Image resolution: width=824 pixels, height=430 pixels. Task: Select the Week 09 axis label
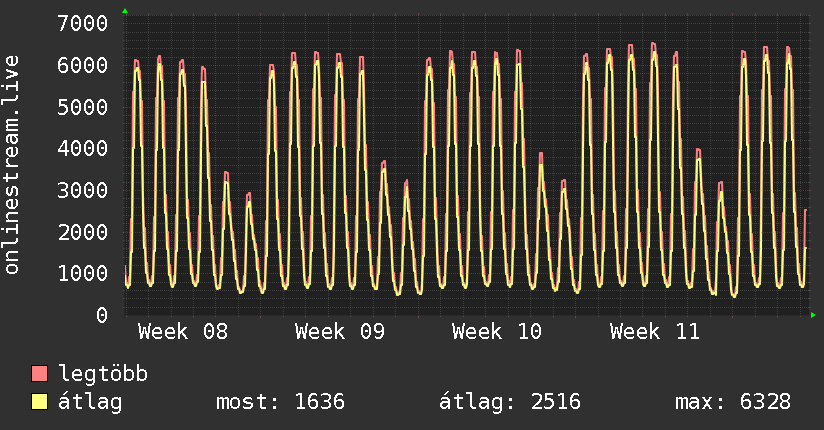339,332
